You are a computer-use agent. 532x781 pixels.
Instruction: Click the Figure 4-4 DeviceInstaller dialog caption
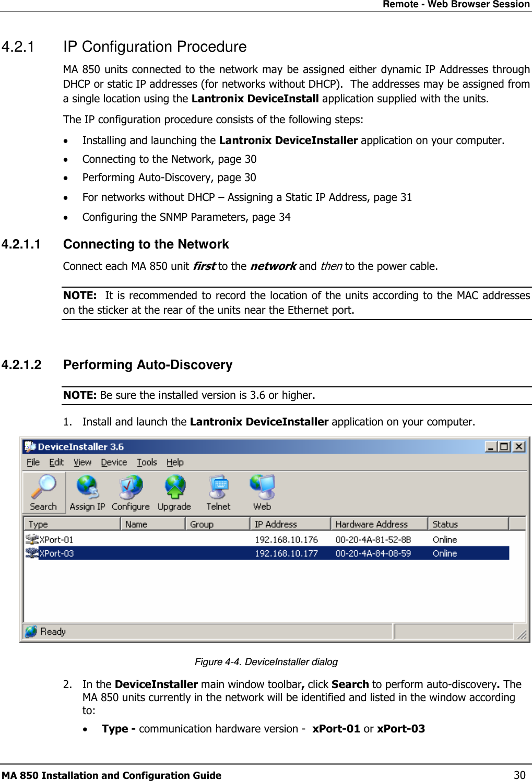[266, 661]
